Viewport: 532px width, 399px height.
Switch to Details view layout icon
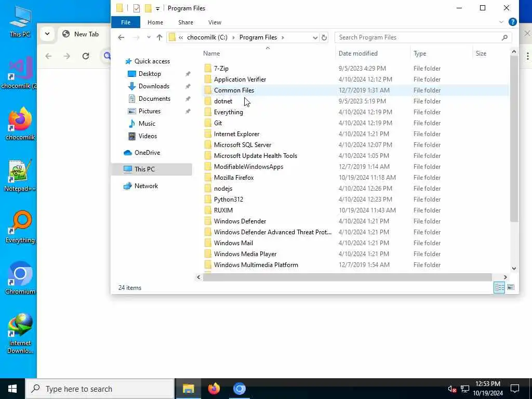(x=499, y=288)
